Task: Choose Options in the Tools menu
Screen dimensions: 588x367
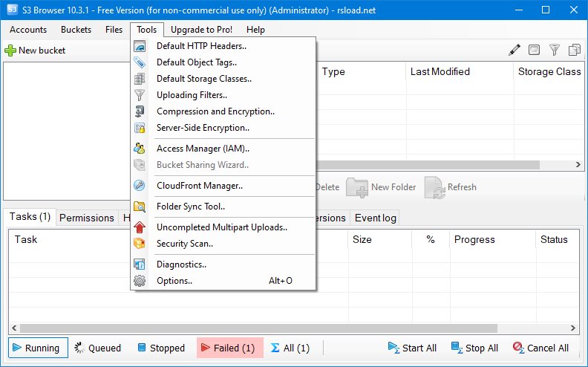Action: [174, 281]
